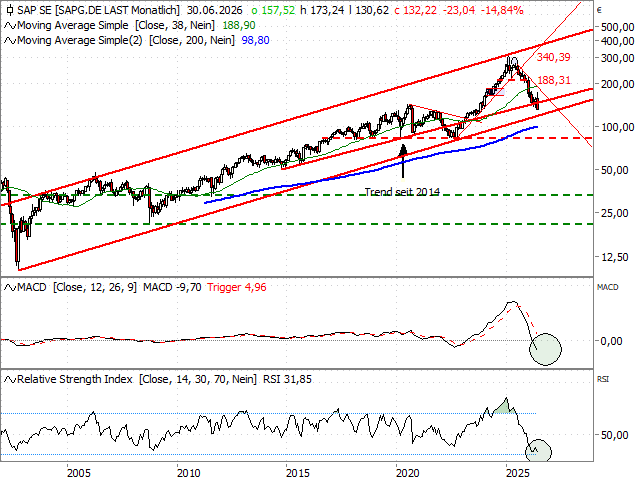Click the green moving average value 188,90
640x480 pixels.
click(x=239, y=26)
